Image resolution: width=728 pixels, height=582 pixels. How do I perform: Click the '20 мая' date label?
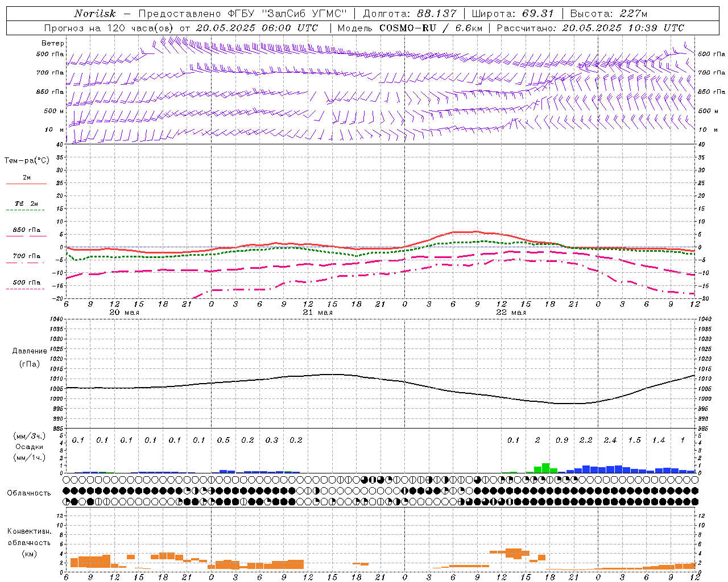[x=124, y=313]
